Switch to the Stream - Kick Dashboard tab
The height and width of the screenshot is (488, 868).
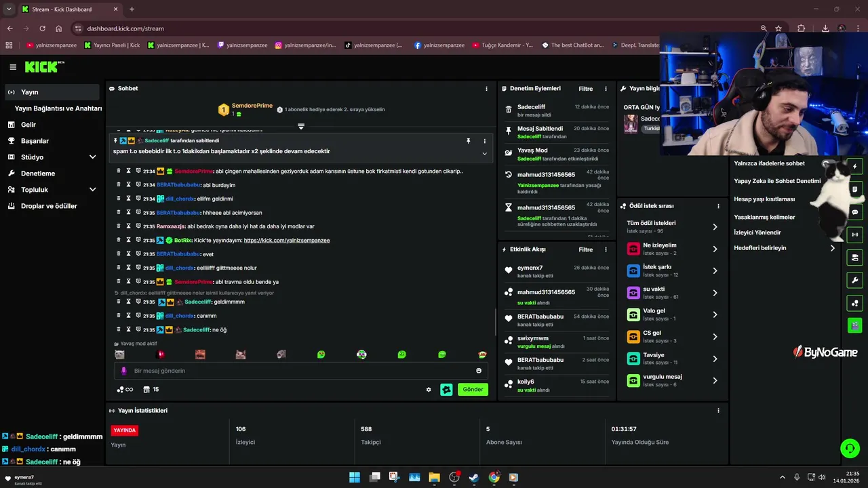pyautogui.click(x=68, y=9)
